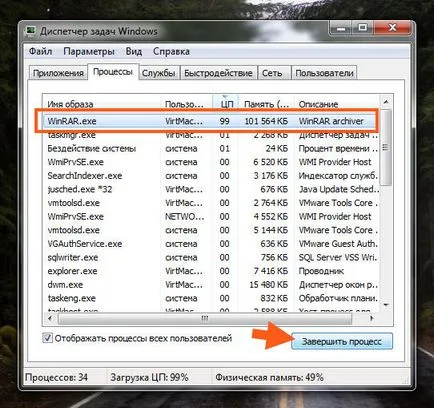Open the Файл menu
The image size is (434, 408).
point(41,51)
